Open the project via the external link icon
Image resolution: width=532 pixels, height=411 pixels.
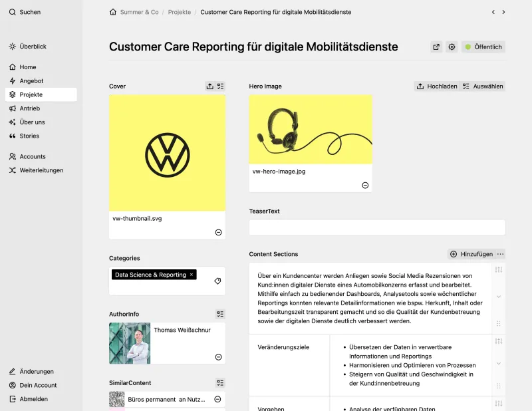coord(436,47)
